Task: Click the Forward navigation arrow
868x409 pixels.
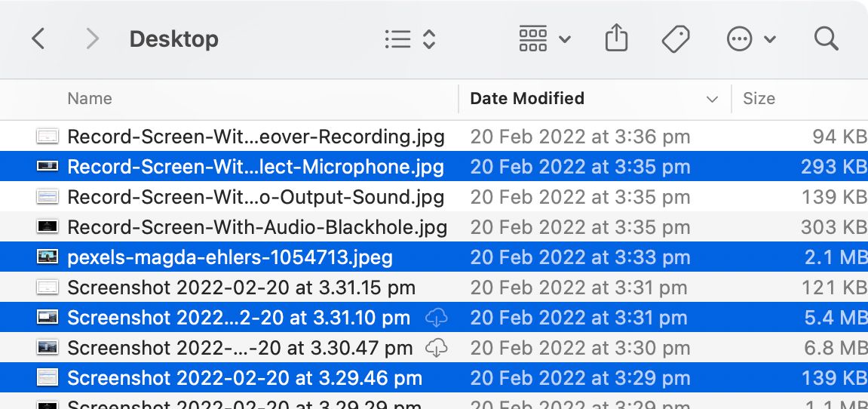Action: pyautogui.click(x=92, y=39)
